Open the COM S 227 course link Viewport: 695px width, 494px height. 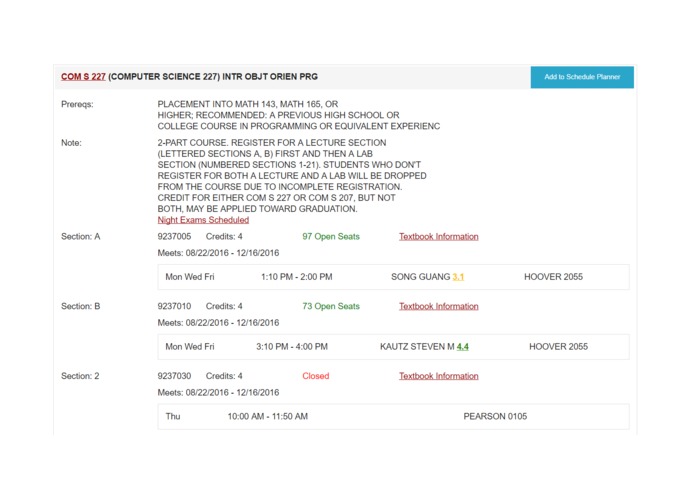pyautogui.click(x=83, y=77)
